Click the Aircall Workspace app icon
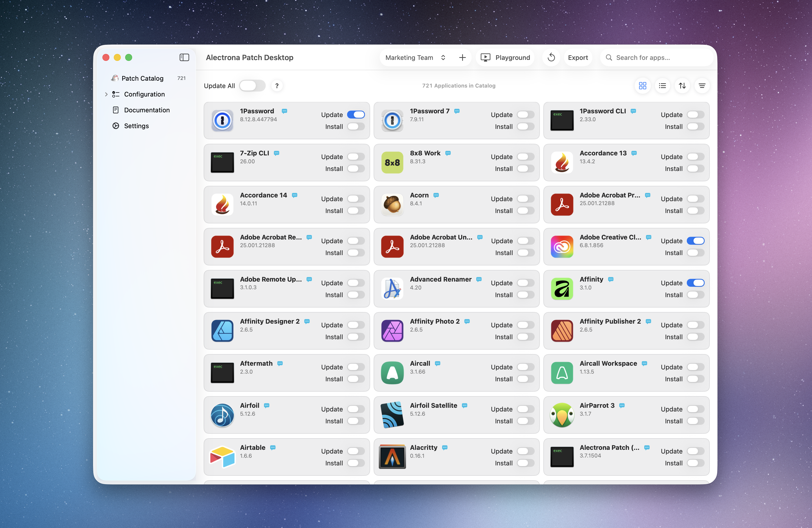This screenshot has height=528, width=812. (x=562, y=373)
